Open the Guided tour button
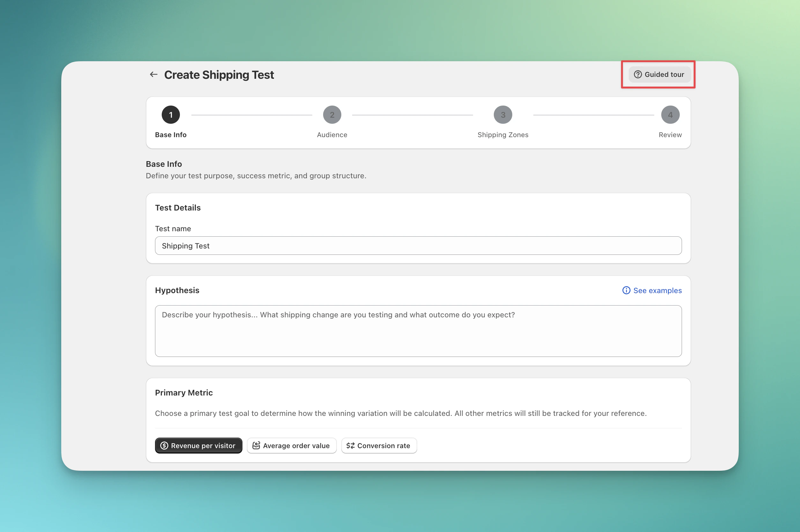The image size is (800, 532). pos(659,74)
